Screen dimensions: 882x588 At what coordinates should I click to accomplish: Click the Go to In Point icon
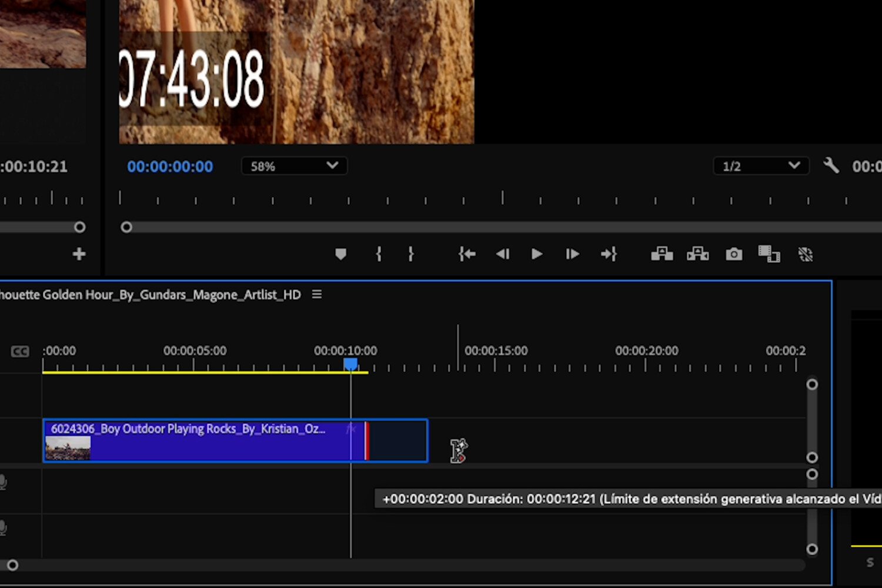point(466,254)
